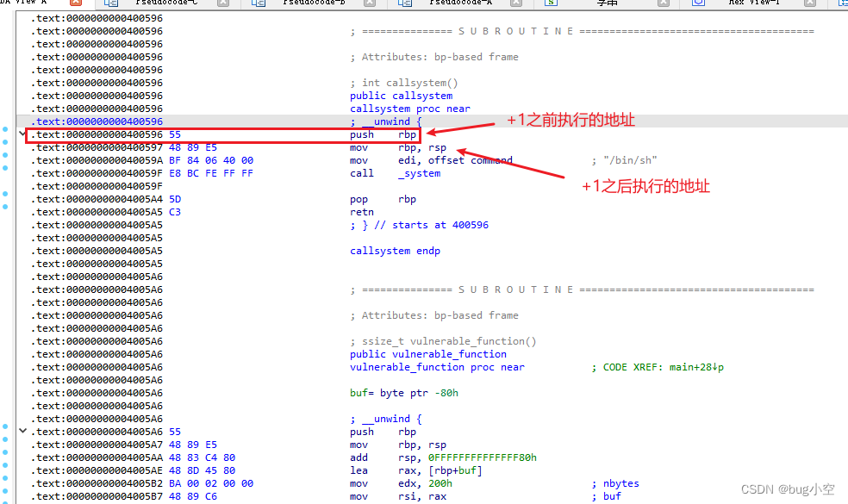This screenshot has width=848, height=504.
Task: Click address .text:00000000004005AE
Action: pyautogui.click(x=97, y=470)
